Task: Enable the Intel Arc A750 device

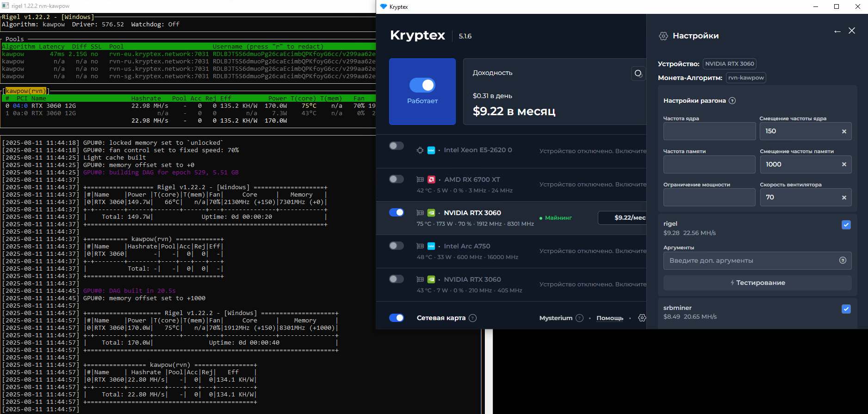Action: point(397,246)
